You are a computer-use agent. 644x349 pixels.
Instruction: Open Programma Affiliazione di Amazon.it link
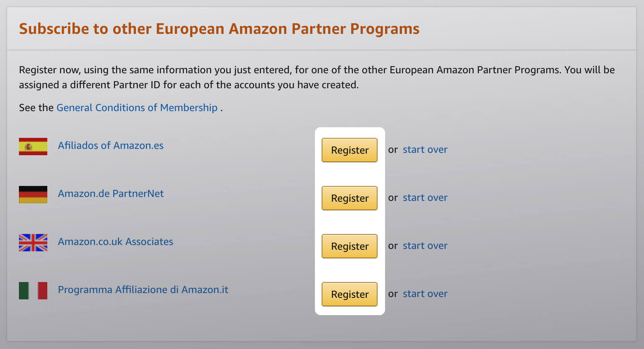143,290
